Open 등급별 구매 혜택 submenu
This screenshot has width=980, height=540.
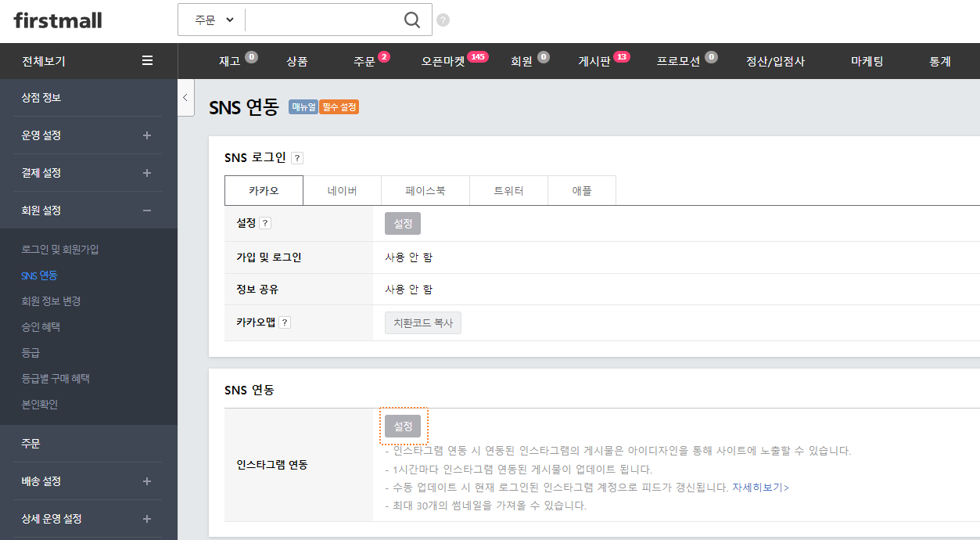coord(56,379)
